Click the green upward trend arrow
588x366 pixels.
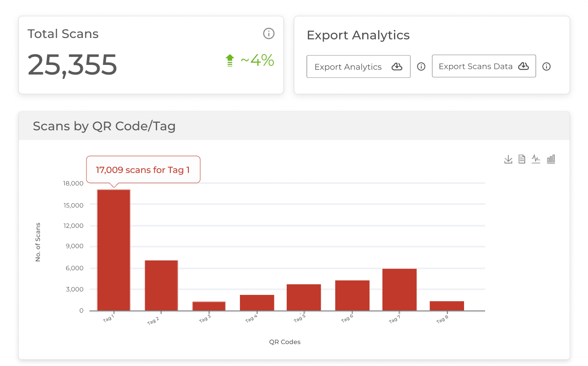[229, 60]
